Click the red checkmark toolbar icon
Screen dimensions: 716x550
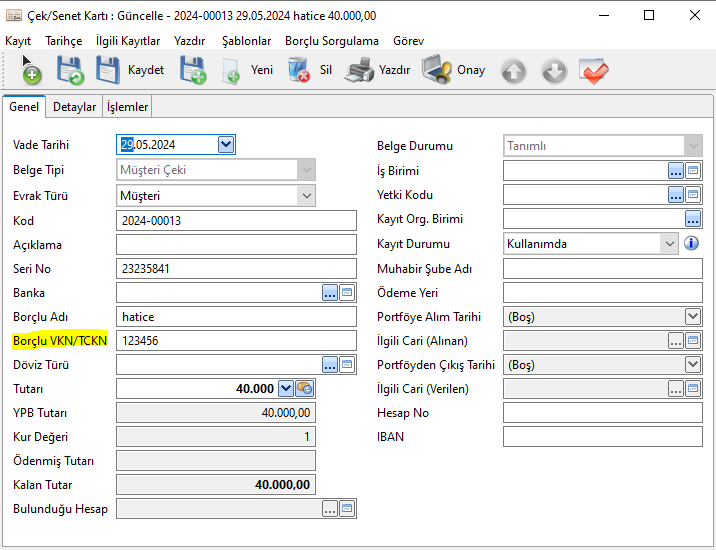(594, 72)
